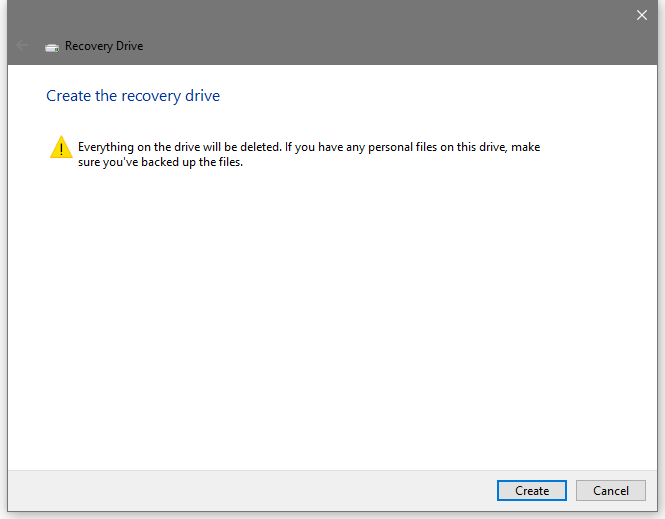665x519 pixels.
Task: Click the phrase 'on this drive,' in warning
Action: pos(474,147)
